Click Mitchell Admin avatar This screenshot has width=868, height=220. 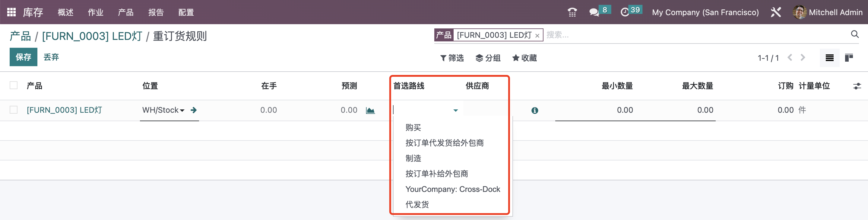[799, 12]
